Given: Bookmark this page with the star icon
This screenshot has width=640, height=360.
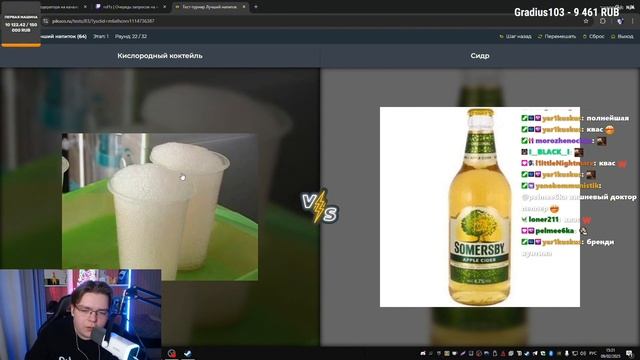Looking at the screenshot, I should coord(586,21).
